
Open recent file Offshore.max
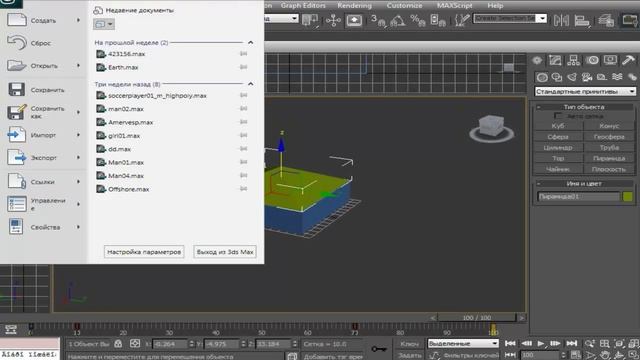click(128, 189)
